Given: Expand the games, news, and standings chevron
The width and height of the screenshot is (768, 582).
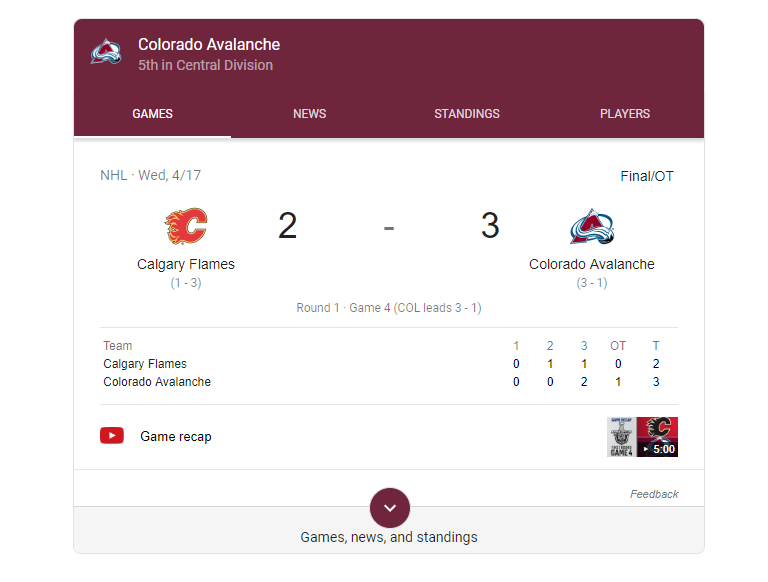Looking at the screenshot, I should click(x=389, y=508).
